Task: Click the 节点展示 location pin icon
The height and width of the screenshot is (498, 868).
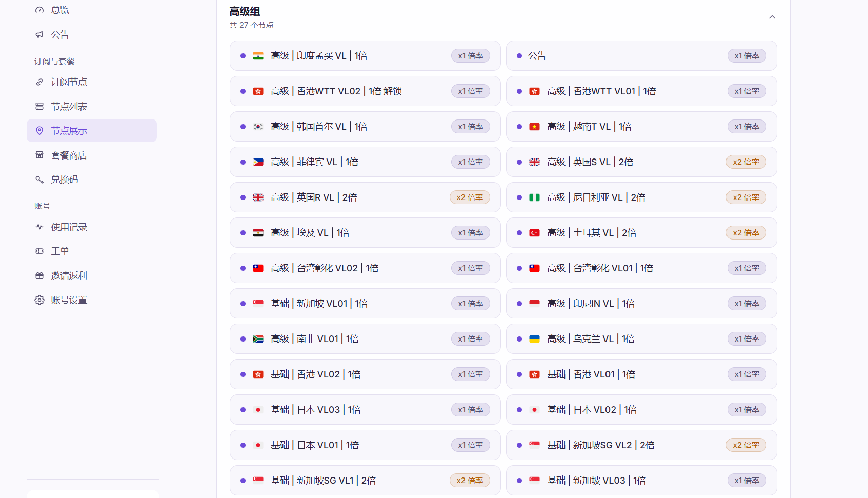Action: point(39,131)
